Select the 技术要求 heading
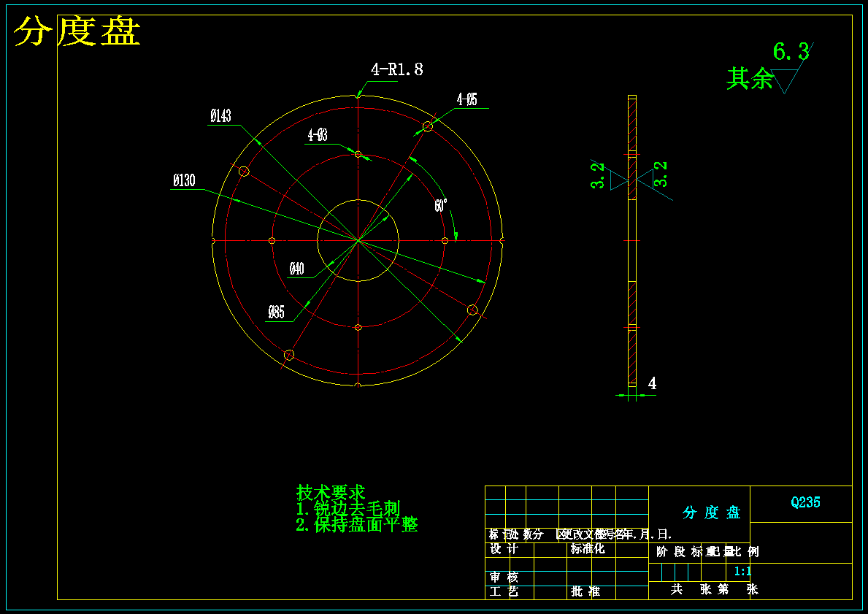 pos(331,491)
